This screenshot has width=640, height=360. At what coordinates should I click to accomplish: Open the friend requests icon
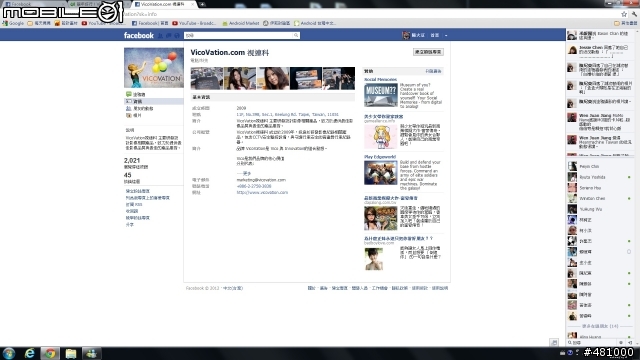pyautogui.click(x=160, y=36)
